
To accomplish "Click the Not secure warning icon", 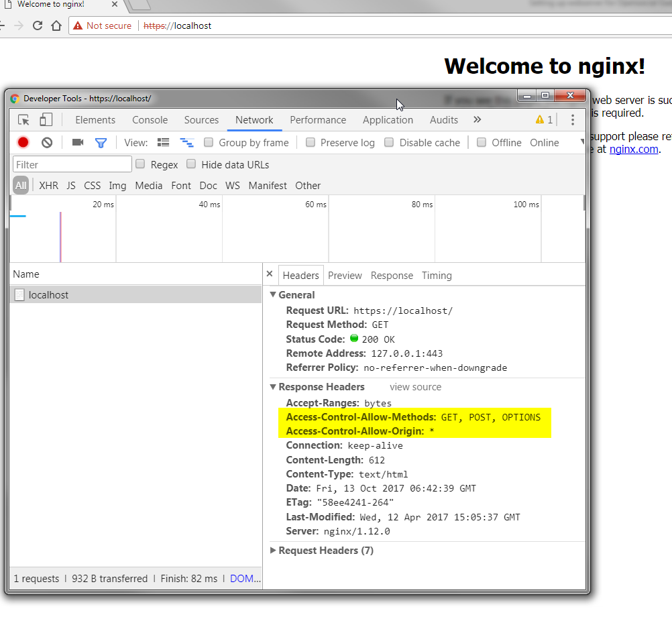I will point(78,25).
